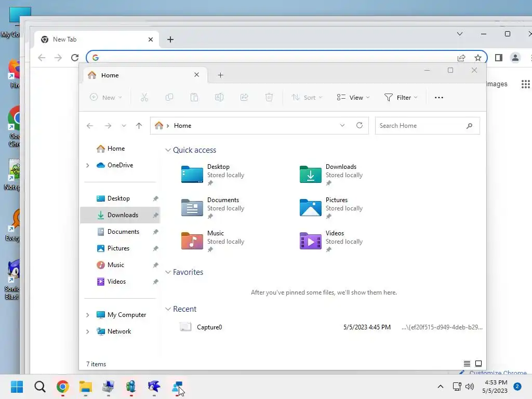The width and height of the screenshot is (532, 399).
Task: Open a new Chrome tab with plus button
Action: [x=170, y=39]
